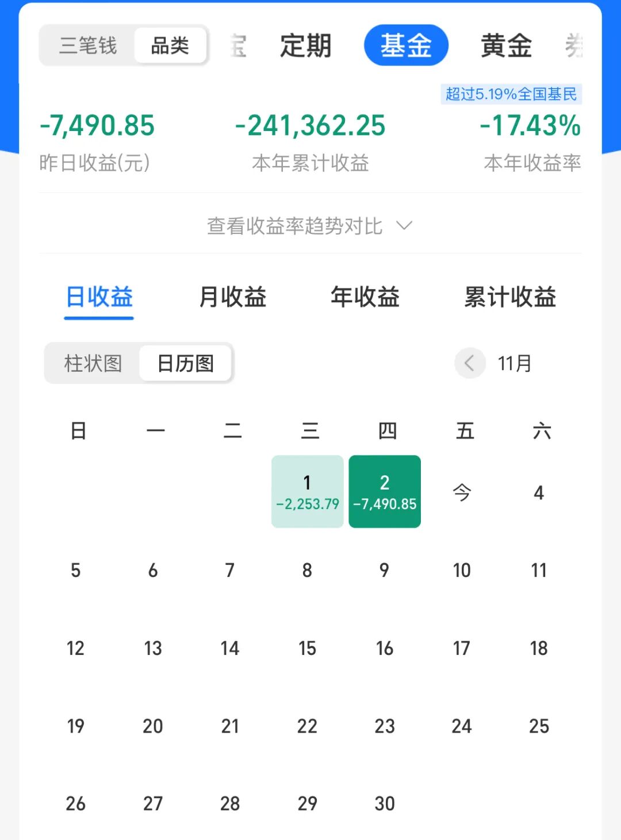Select calendar day 22
This screenshot has height=840, width=621.
pyautogui.click(x=307, y=726)
